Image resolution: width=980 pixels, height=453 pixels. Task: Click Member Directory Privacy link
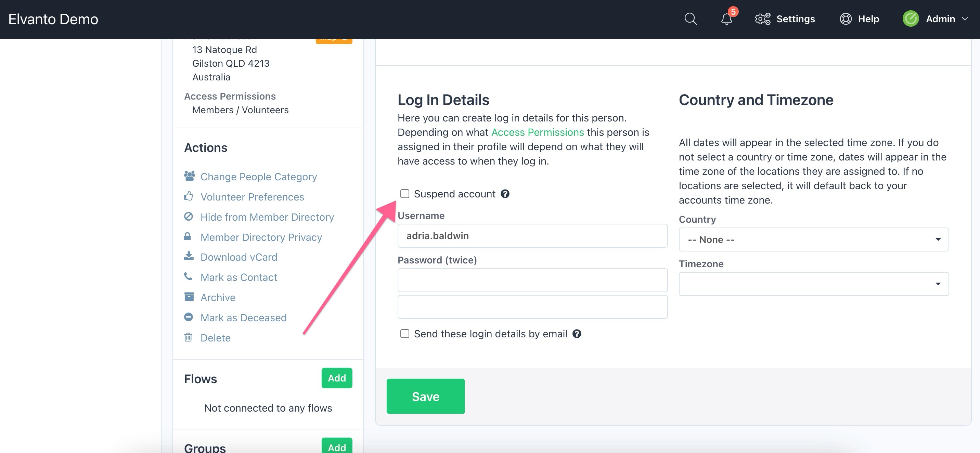click(x=261, y=237)
